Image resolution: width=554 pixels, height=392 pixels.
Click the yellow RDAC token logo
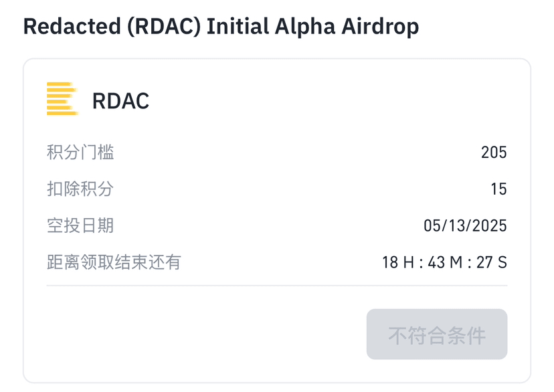click(x=62, y=98)
